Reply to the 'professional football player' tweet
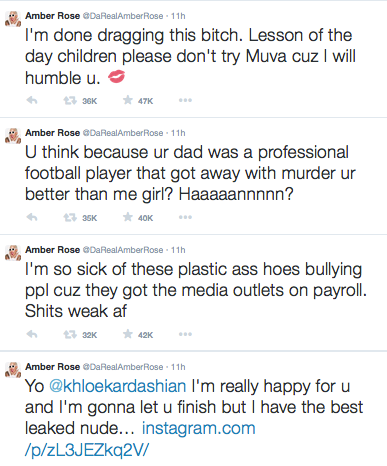 tap(32, 217)
